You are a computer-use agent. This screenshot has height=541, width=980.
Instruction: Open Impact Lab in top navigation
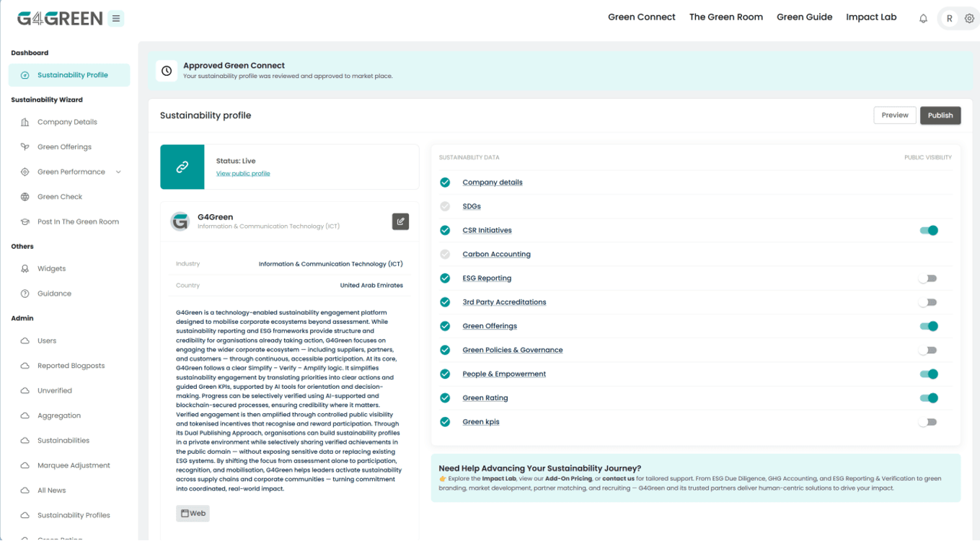click(x=871, y=17)
